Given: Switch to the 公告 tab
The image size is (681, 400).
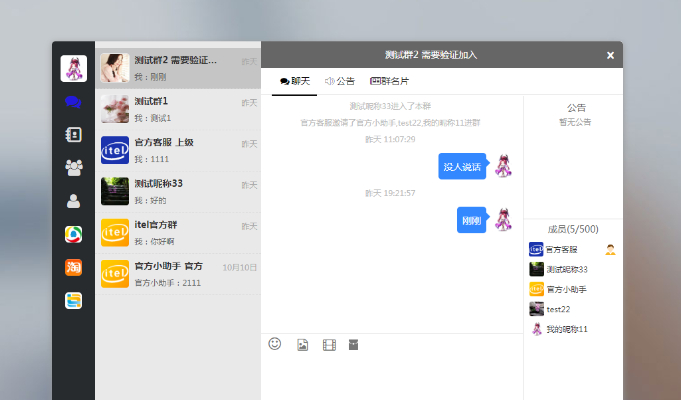Looking at the screenshot, I should click(340, 81).
